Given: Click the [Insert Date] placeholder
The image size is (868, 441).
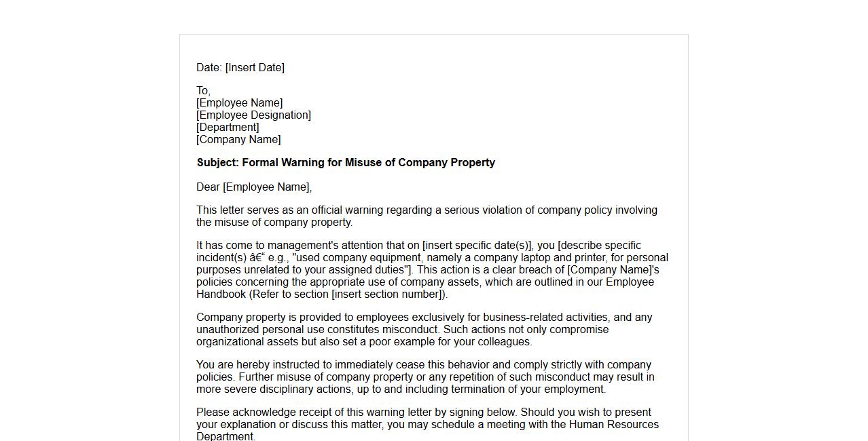Looking at the screenshot, I should pos(255,68).
